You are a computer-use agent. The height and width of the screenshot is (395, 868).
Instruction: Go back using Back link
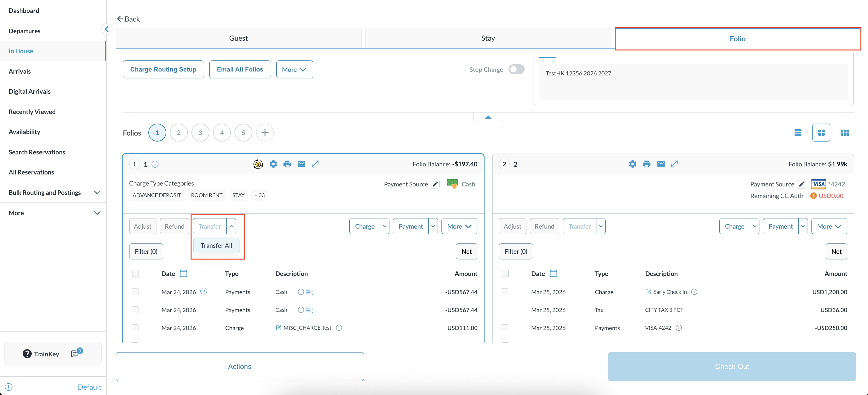[128, 19]
